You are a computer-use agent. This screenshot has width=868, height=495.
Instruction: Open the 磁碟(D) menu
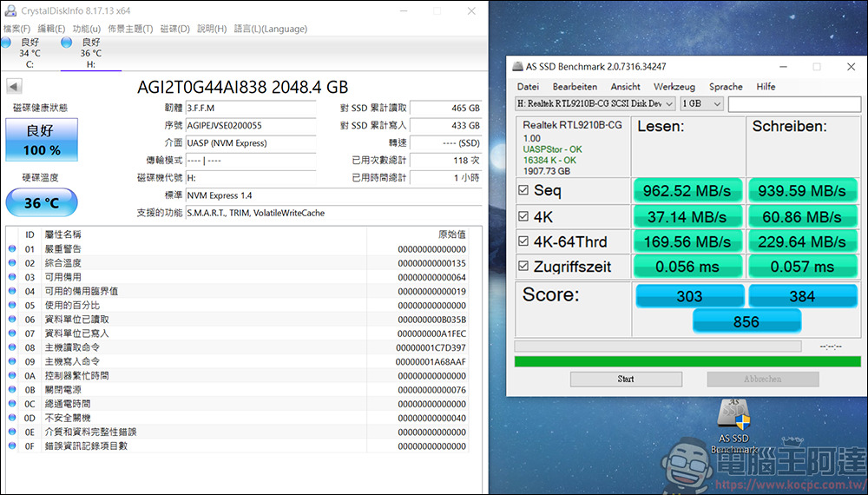(x=175, y=29)
